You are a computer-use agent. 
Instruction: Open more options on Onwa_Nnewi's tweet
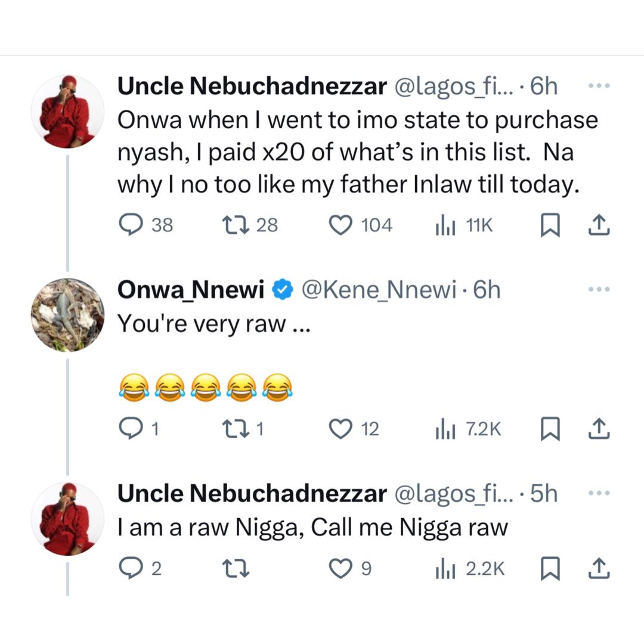[x=599, y=290]
